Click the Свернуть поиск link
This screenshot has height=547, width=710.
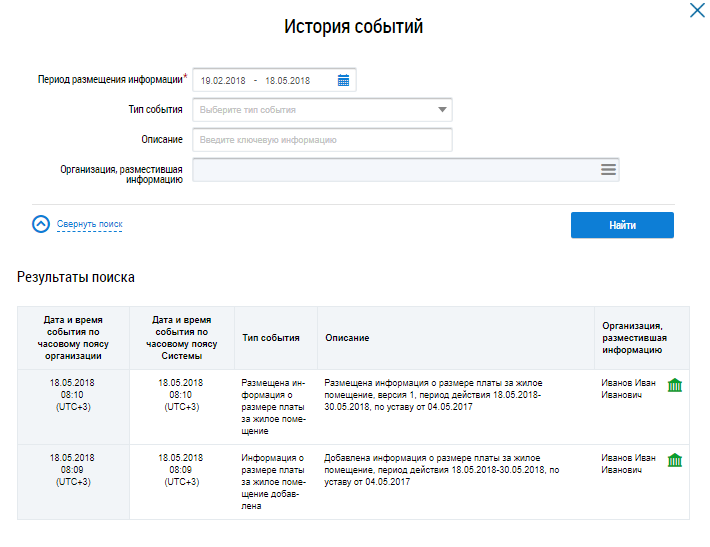click(90, 225)
